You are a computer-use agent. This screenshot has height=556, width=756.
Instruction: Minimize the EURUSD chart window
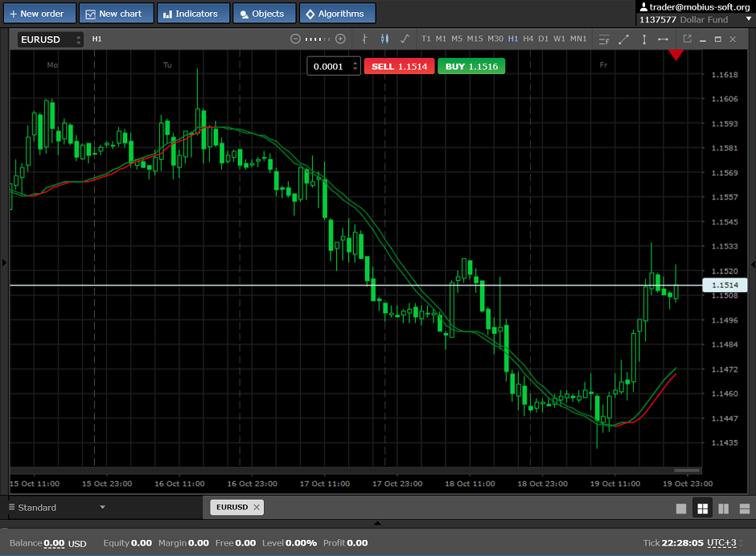(703, 40)
